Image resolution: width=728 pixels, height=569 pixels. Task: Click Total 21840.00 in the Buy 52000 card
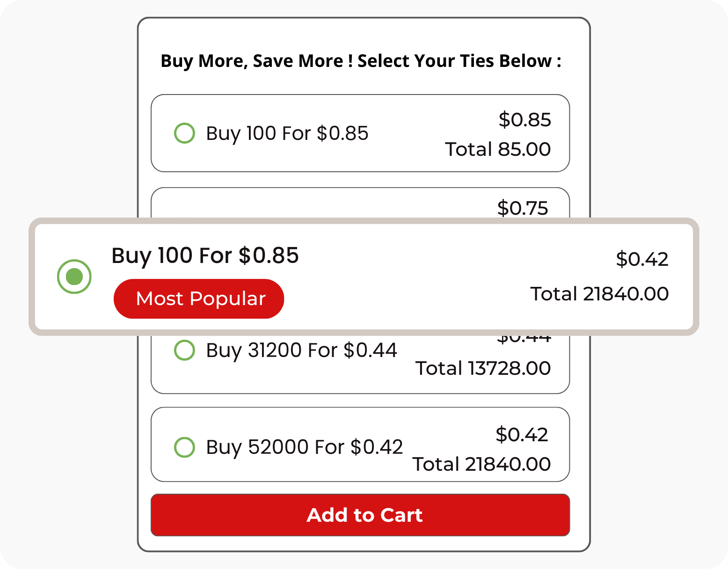481,464
